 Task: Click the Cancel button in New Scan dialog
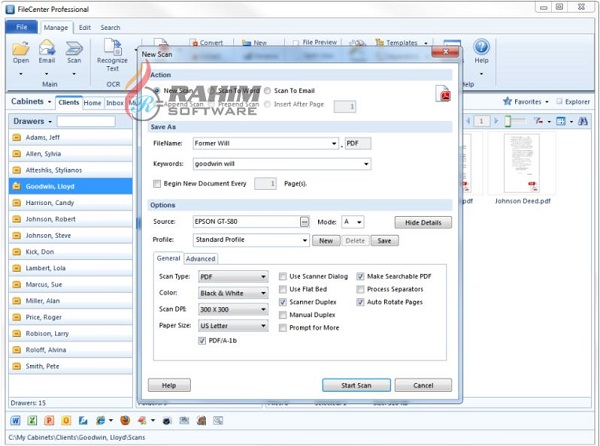[x=423, y=385]
